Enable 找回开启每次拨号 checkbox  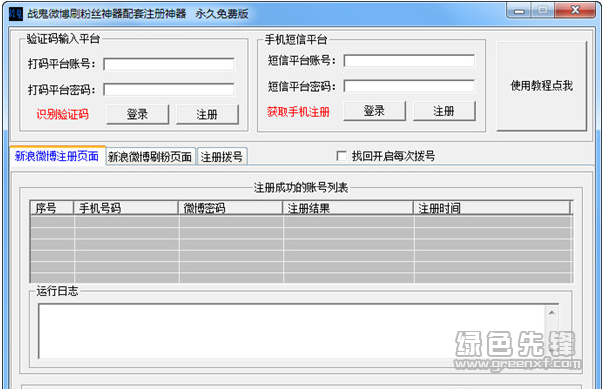click(341, 156)
